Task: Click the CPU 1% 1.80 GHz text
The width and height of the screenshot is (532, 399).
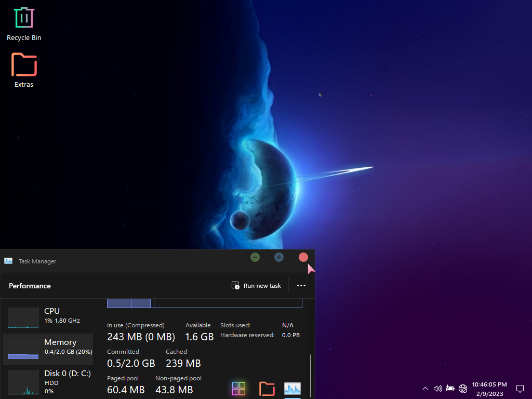Action: pos(62,321)
